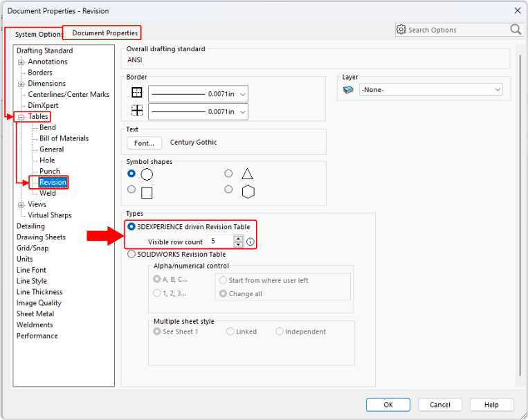Click the hexagon symbol shape icon
The height and width of the screenshot is (420, 528).
(x=248, y=192)
